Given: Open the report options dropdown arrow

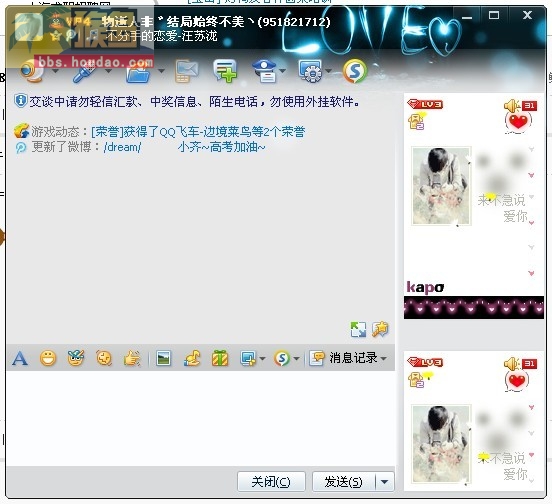Looking at the screenshot, I should pyautogui.click(x=282, y=71).
